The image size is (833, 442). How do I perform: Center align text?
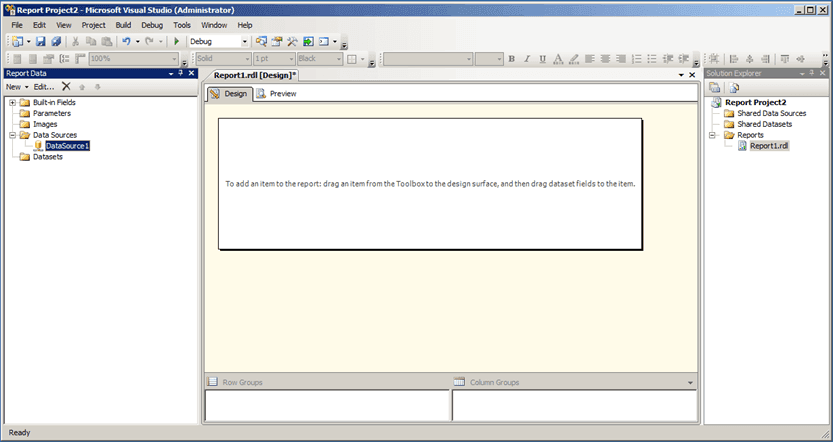605,59
